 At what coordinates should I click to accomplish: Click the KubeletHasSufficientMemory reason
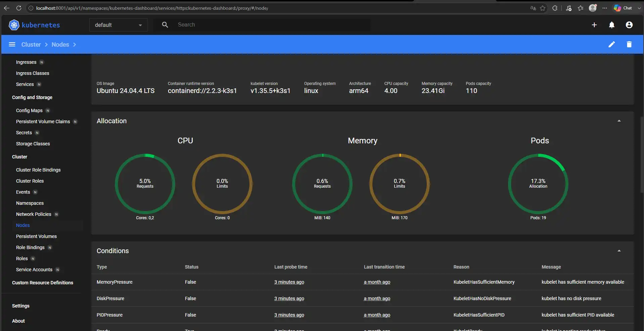tap(484, 282)
